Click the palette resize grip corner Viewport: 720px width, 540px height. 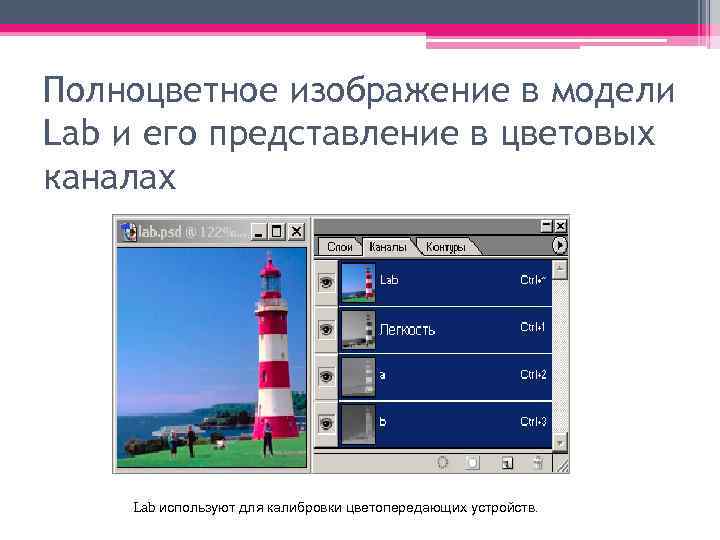tap(562, 466)
